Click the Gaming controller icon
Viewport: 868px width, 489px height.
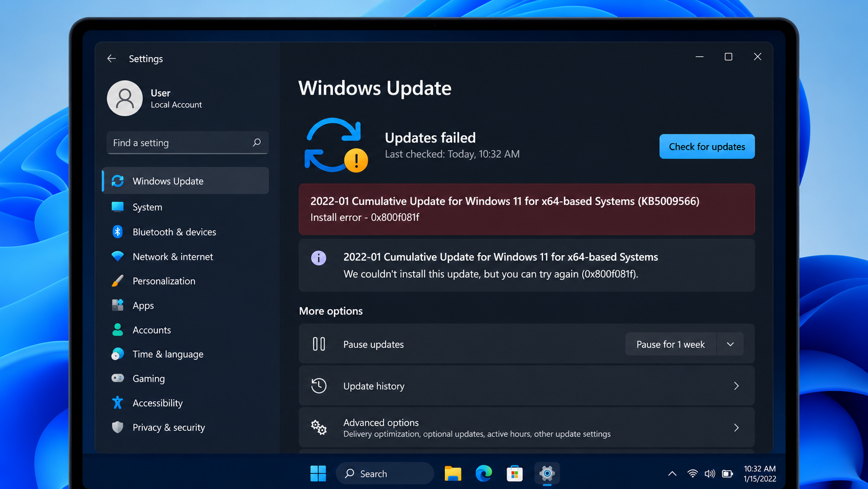[118, 378]
